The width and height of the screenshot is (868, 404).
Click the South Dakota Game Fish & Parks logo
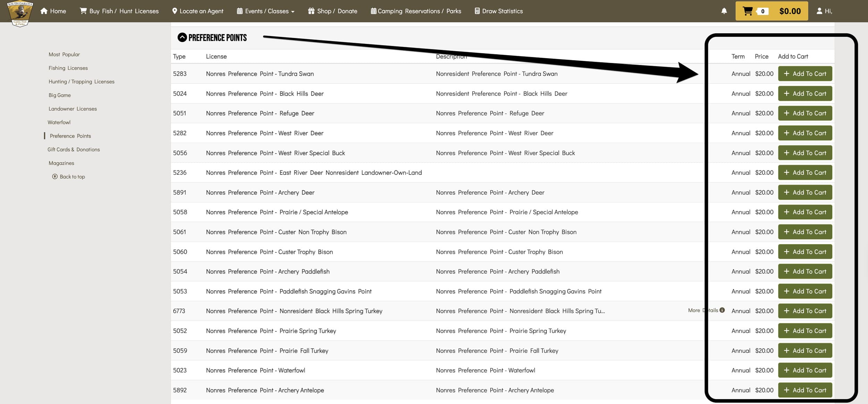coord(20,13)
